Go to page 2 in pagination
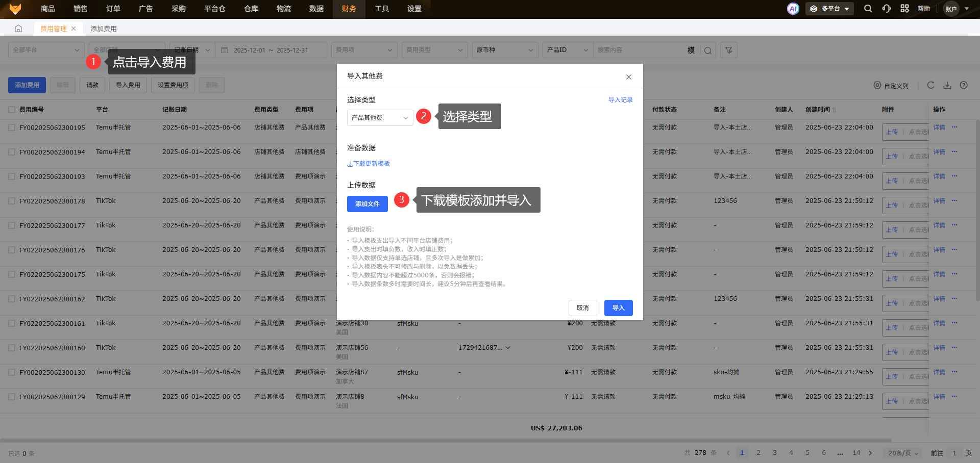980x463 pixels. point(758,453)
